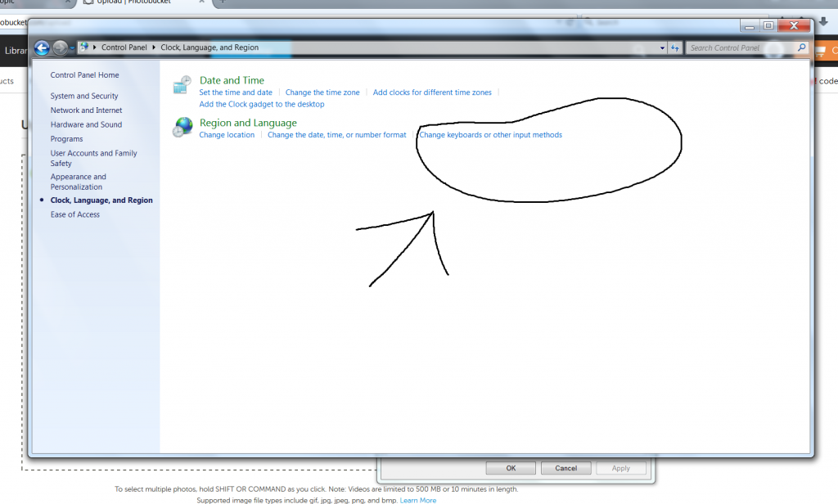This screenshot has width=838, height=504.
Task: Maximize the Control Panel window
Action: [x=768, y=25]
